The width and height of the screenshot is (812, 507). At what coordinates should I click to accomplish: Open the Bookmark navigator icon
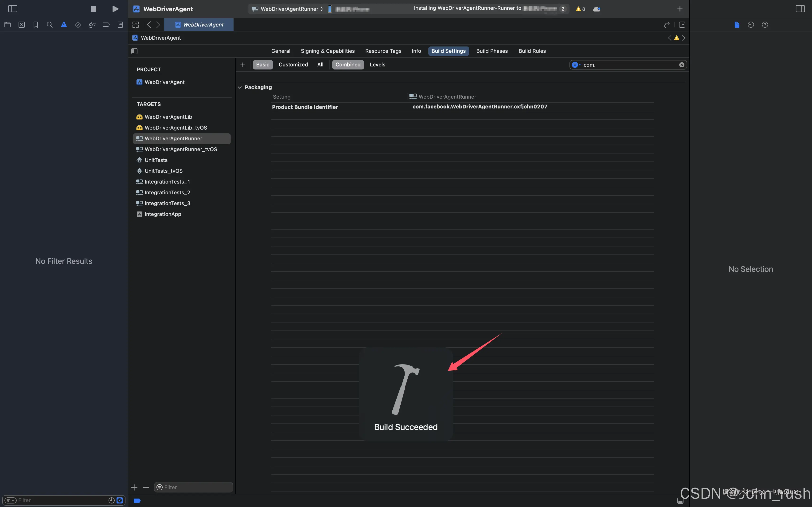tap(35, 25)
